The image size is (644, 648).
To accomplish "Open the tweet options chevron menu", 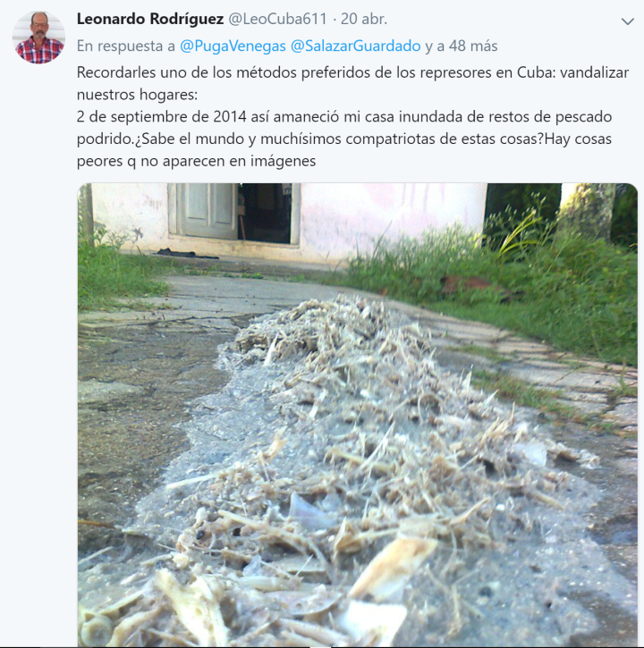I will 628,21.
